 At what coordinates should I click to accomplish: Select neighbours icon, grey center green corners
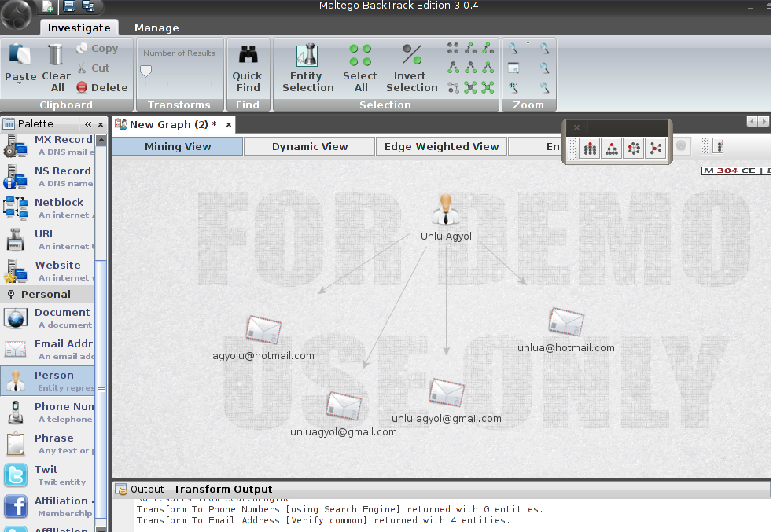[x=471, y=88]
